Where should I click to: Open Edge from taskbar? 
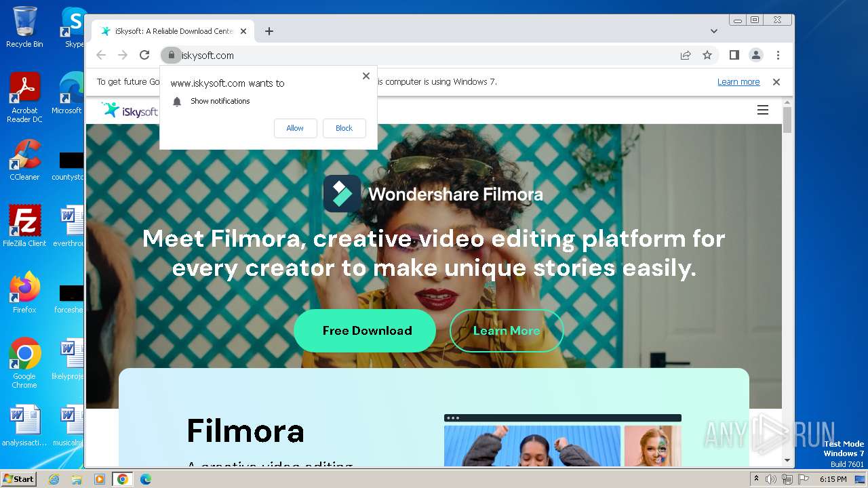pyautogui.click(x=145, y=479)
